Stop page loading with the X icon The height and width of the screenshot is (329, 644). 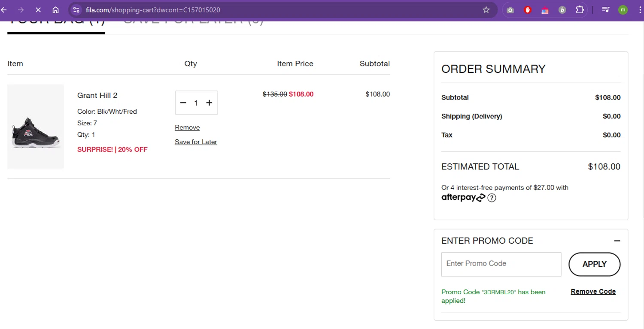point(38,10)
